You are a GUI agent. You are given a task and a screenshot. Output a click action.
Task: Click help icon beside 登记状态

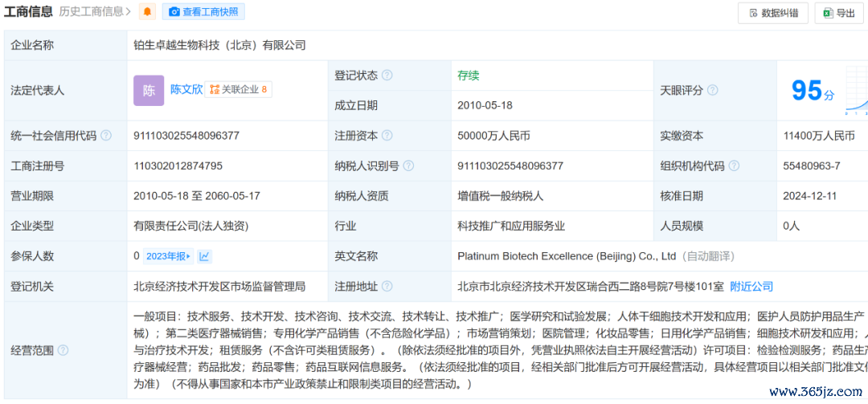click(387, 75)
